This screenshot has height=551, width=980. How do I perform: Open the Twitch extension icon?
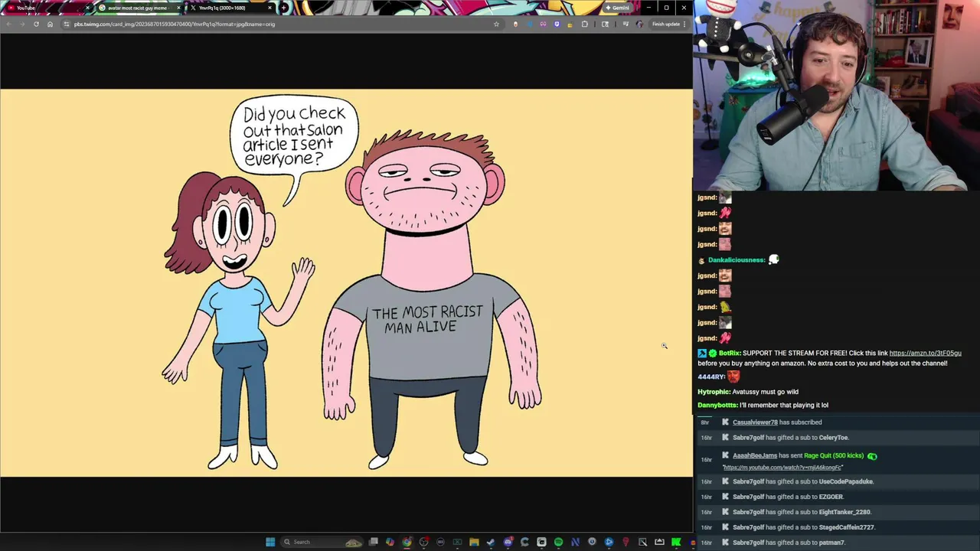pyautogui.click(x=557, y=24)
